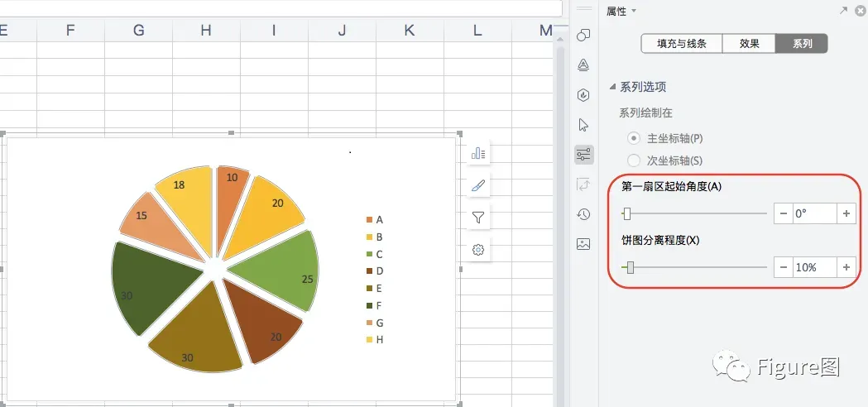Increase first slice angle with plus button
The height and width of the screenshot is (407, 868).
846,213
